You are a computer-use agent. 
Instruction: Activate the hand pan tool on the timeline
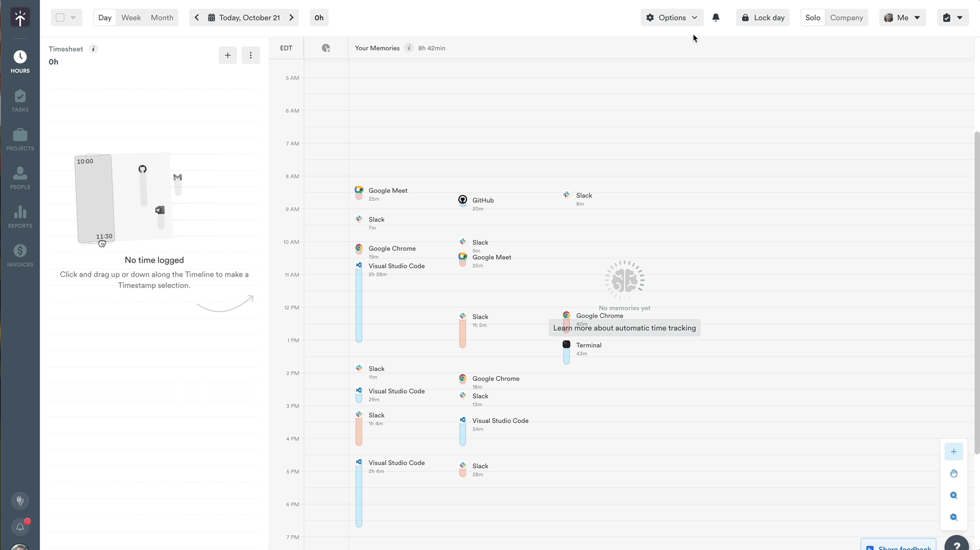coord(954,473)
